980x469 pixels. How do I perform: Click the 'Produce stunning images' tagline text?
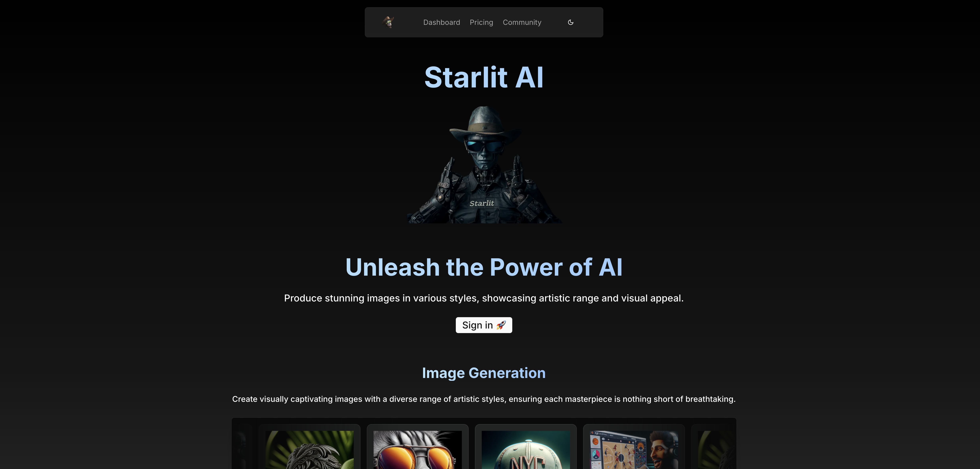tap(483, 298)
